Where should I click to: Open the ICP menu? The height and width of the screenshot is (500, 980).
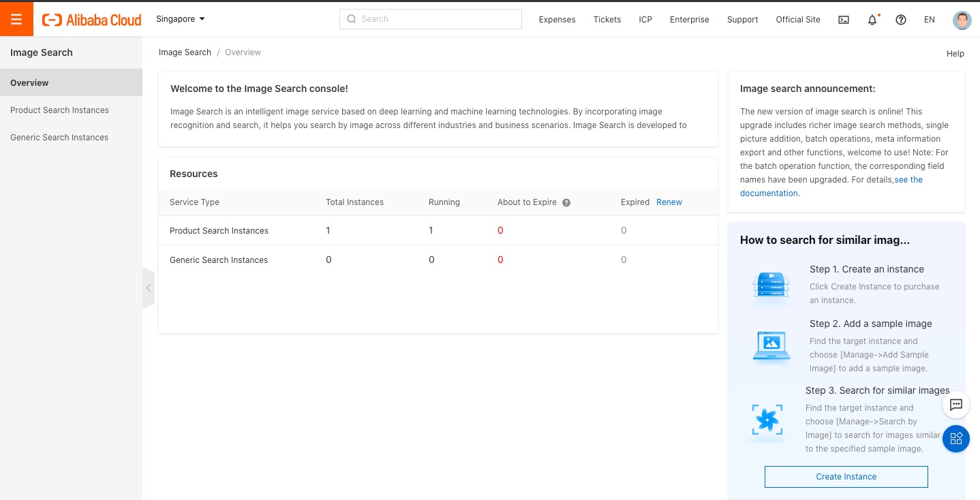645,20
